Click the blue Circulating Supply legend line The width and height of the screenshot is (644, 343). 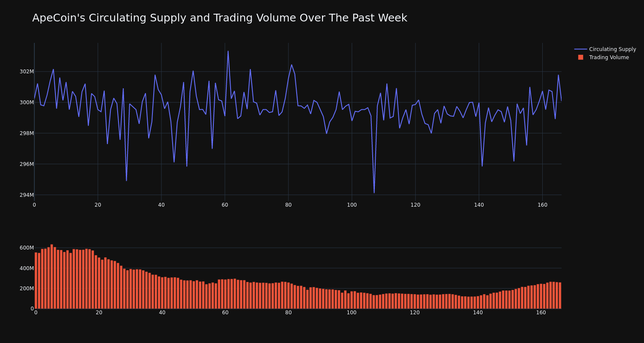(580, 49)
